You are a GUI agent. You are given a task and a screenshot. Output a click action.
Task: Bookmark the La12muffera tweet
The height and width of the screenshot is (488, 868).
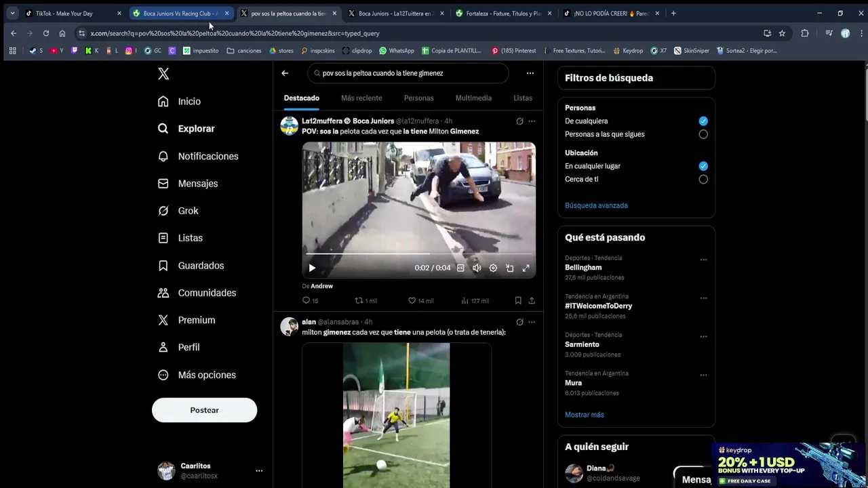coord(518,300)
